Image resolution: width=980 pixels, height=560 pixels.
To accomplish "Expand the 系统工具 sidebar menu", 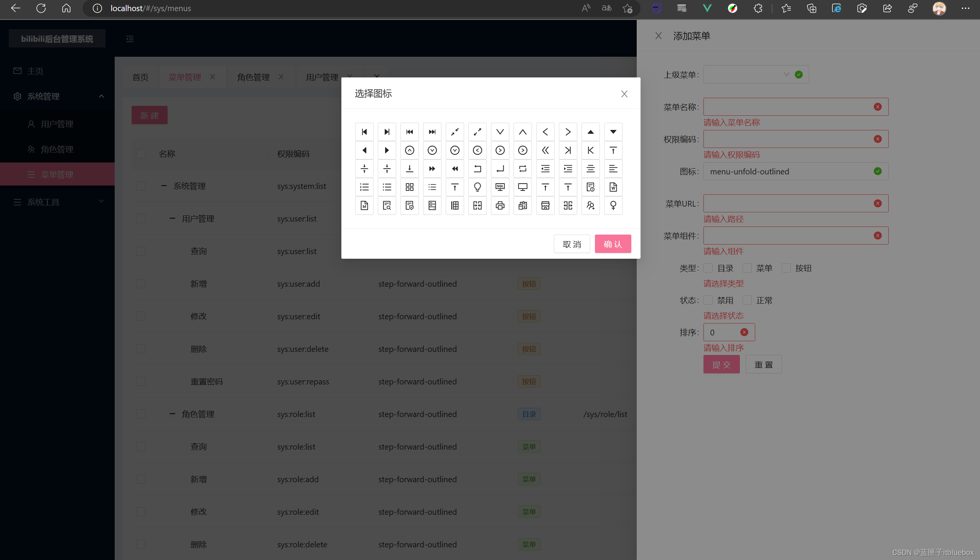I will pos(58,202).
